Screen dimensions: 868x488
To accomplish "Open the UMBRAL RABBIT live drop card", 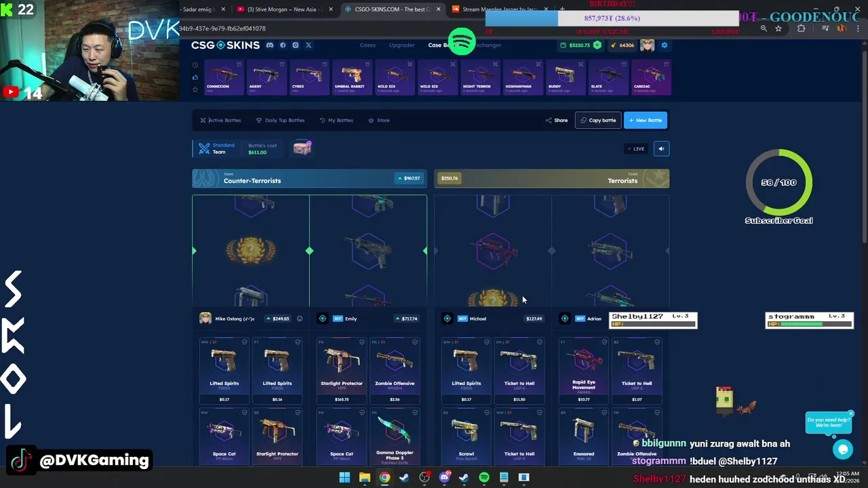I will click(351, 77).
